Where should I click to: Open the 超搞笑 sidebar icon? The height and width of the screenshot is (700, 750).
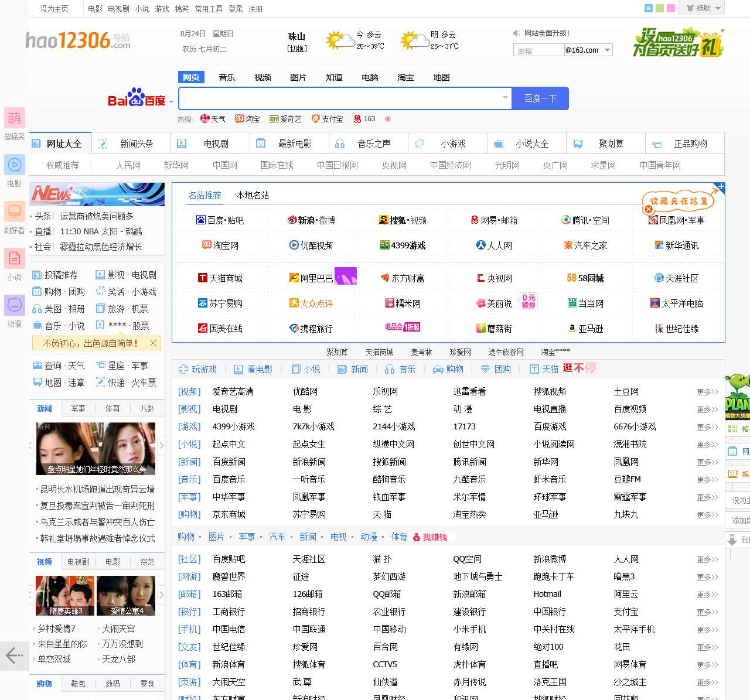(x=14, y=118)
